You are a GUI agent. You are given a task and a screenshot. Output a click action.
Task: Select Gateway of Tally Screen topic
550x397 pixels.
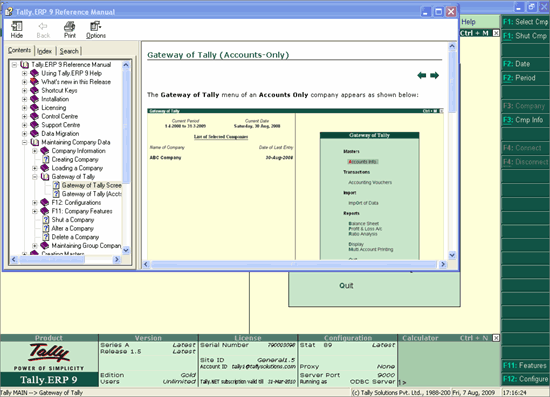(x=91, y=186)
